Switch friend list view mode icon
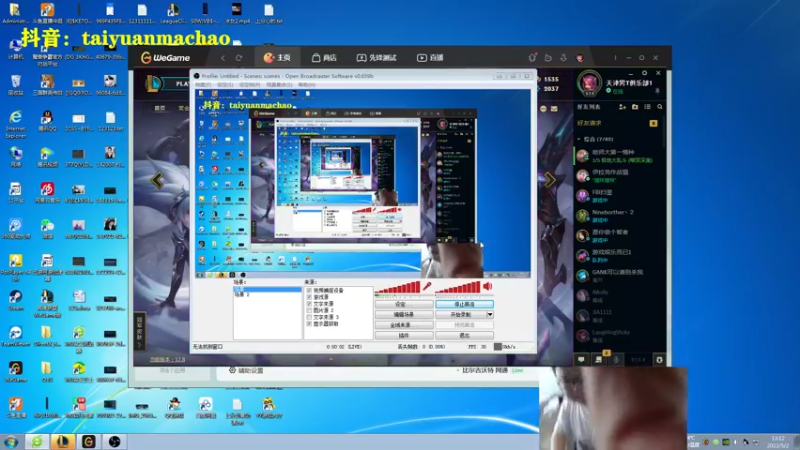800x450 pixels. (647, 107)
